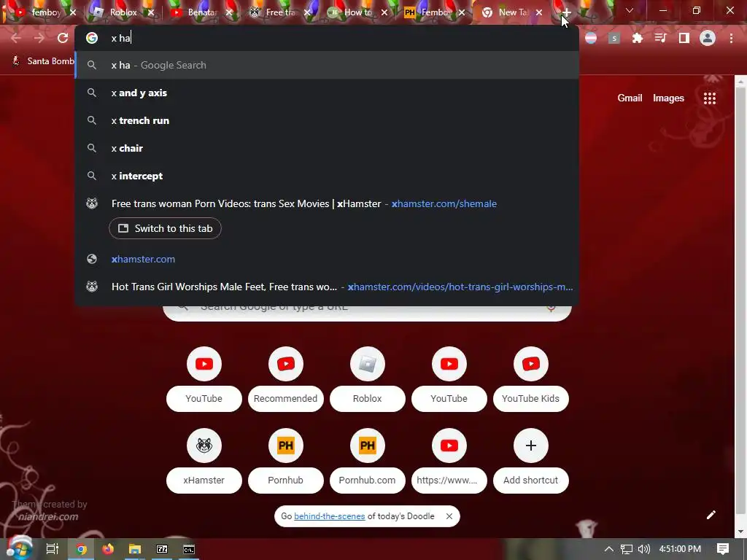Switch to the femboy YouTube tab
The width and height of the screenshot is (747, 560).
tap(46, 12)
